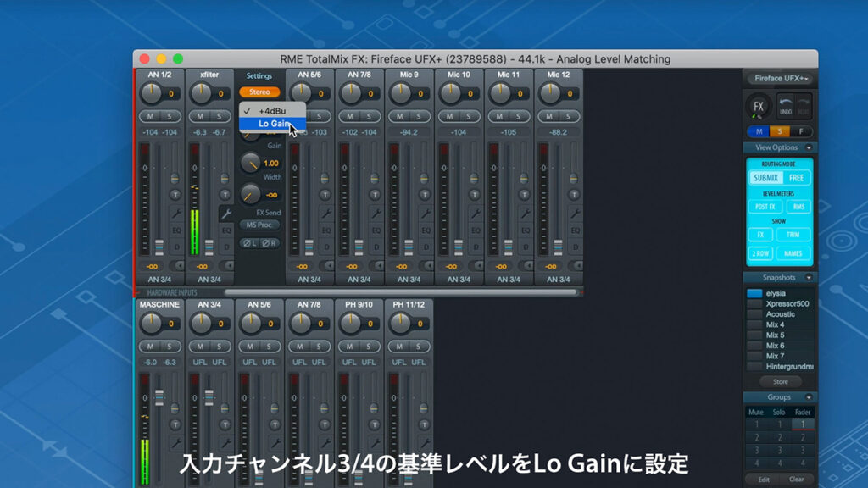Open channel settings wrench on AN 1/2
The width and height of the screenshot is (868, 488).
178,213
